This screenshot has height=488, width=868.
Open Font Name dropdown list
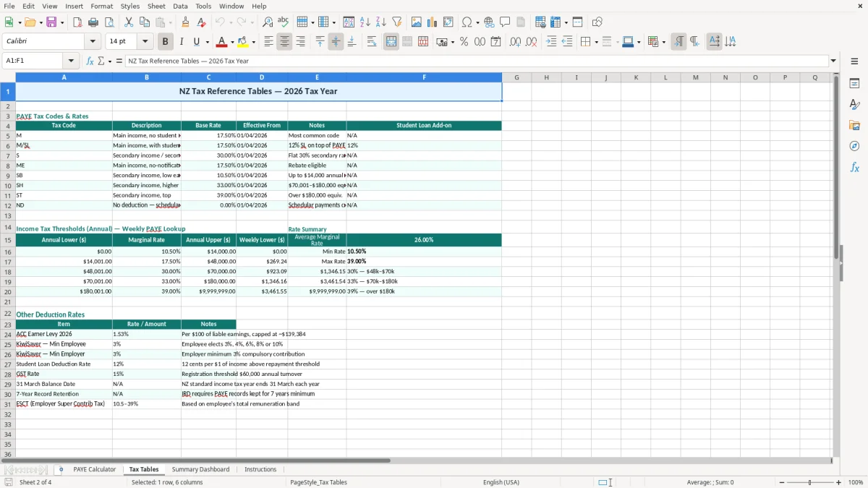(x=94, y=42)
